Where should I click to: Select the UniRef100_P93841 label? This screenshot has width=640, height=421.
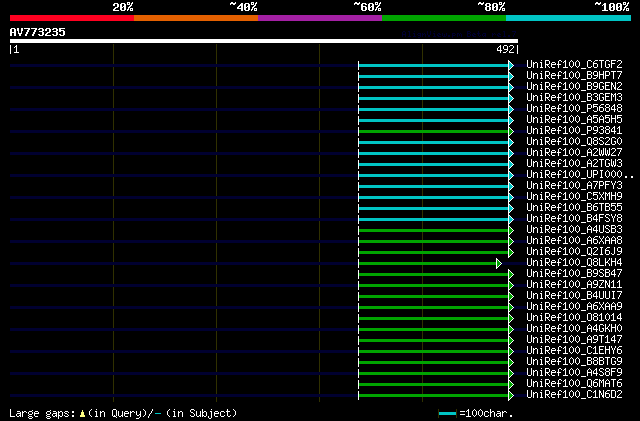coord(574,131)
